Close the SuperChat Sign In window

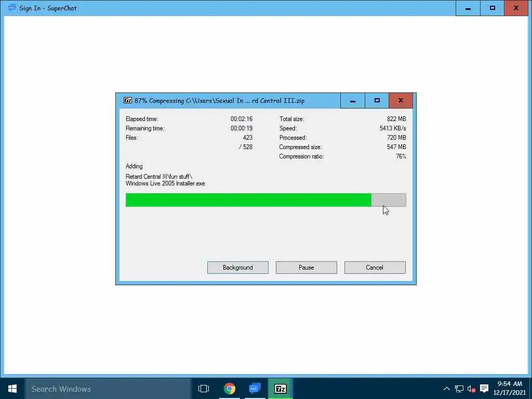pyautogui.click(x=516, y=8)
